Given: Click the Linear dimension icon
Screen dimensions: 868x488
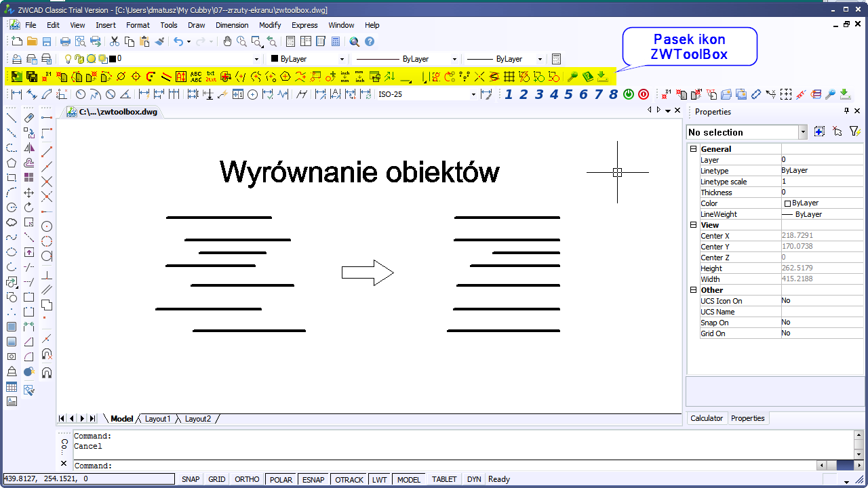Looking at the screenshot, I should pos(16,94).
